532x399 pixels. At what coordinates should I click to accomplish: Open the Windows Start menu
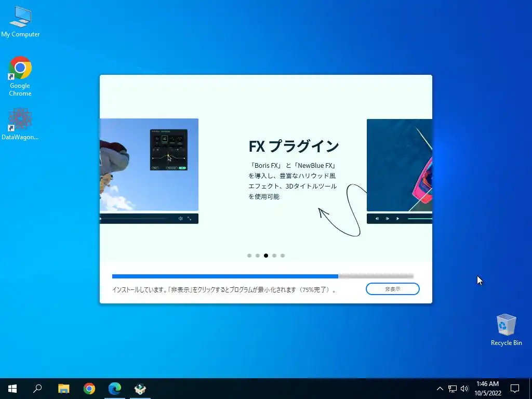[x=12, y=389]
